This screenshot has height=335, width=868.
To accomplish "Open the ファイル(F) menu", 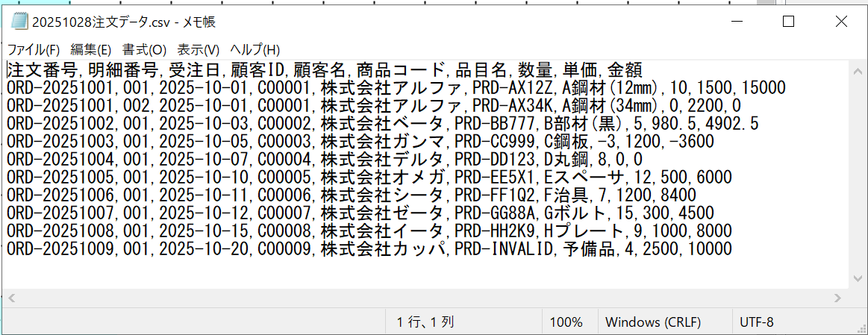I will click(x=33, y=50).
